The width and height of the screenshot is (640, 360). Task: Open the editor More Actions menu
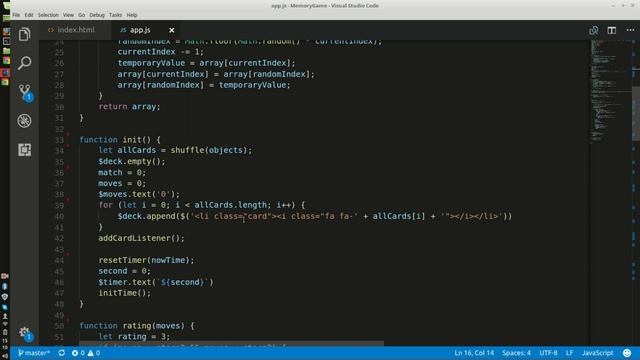pos(630,30)
